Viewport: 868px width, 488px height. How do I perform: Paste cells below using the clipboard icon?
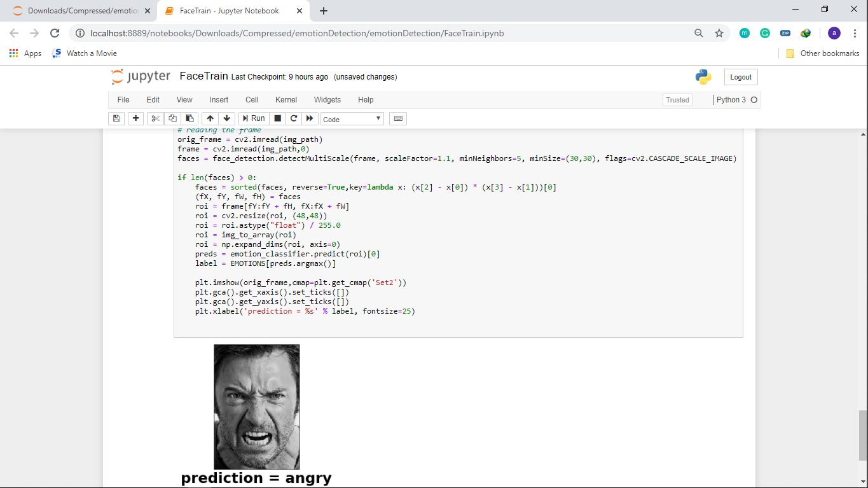click(189, 118)
